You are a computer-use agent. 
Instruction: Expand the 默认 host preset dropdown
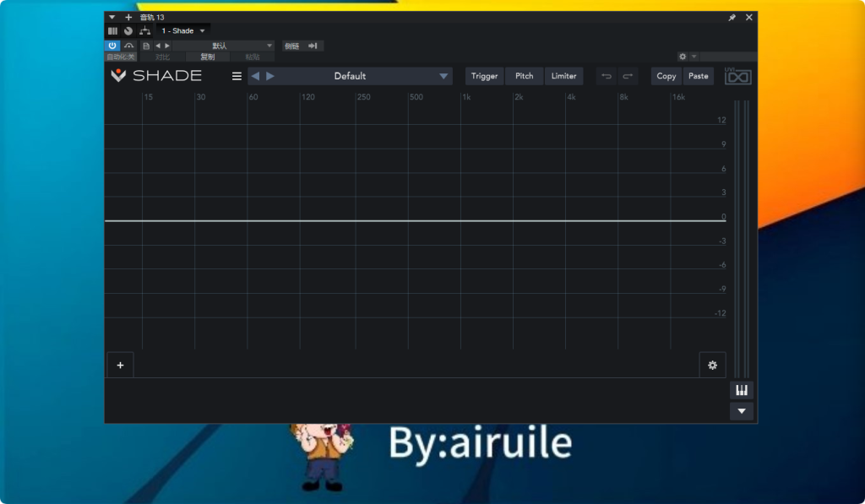[223, 46]
